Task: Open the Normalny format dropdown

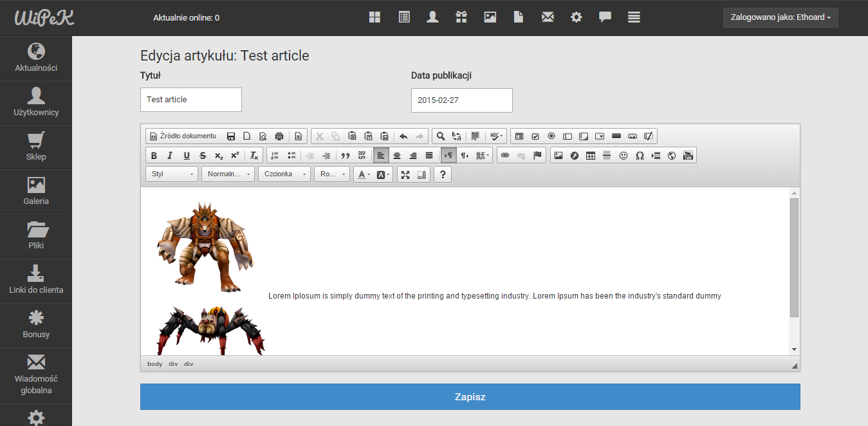Action: (228, 174)
